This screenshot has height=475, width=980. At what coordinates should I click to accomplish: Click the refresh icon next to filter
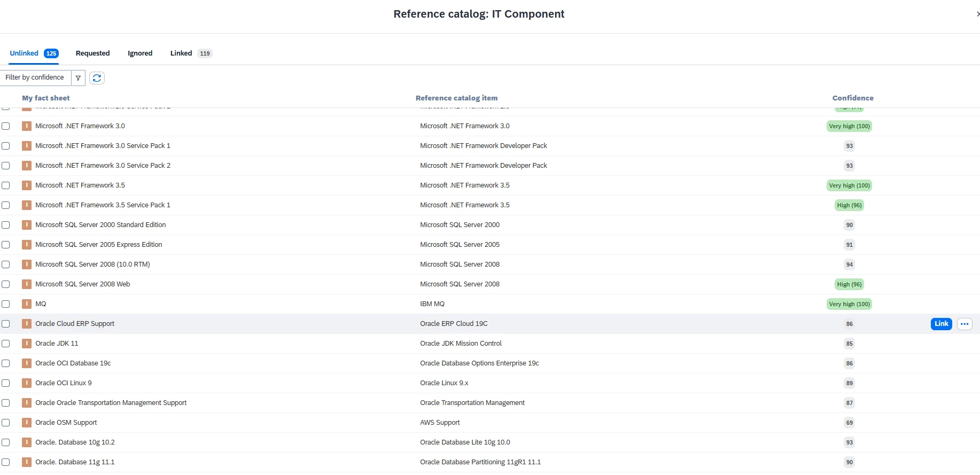click(97, 78)
